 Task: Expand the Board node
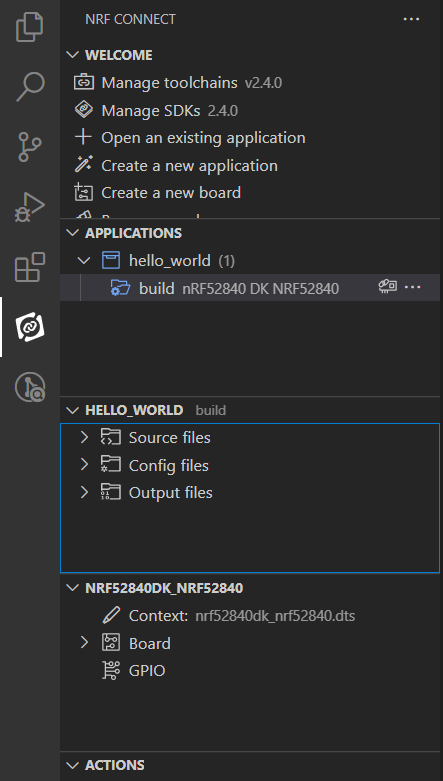[x=85, y=643]
